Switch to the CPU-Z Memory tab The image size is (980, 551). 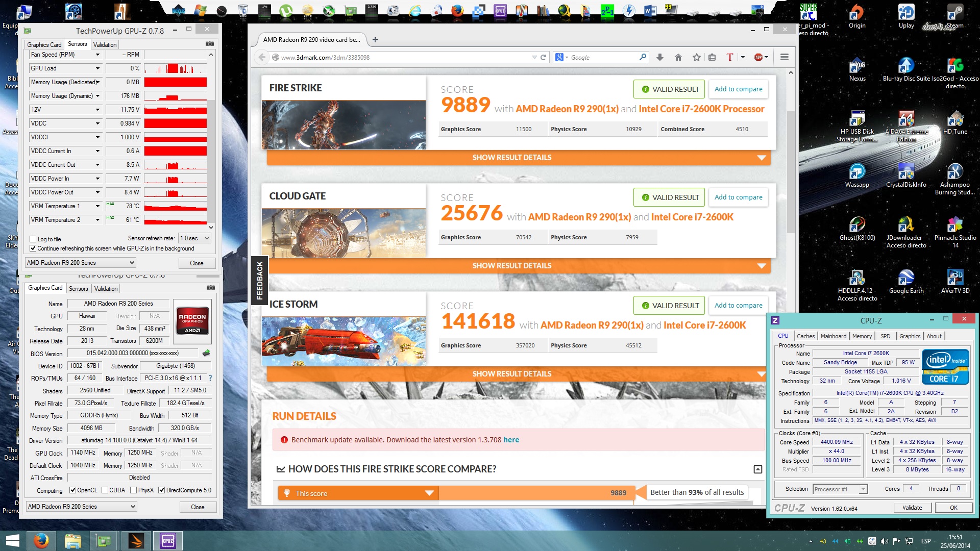862,336
